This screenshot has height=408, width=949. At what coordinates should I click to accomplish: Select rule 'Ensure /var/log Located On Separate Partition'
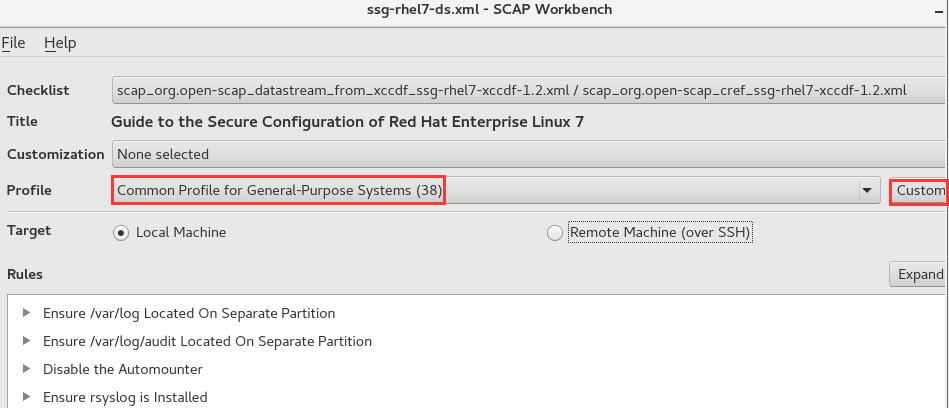189,313
